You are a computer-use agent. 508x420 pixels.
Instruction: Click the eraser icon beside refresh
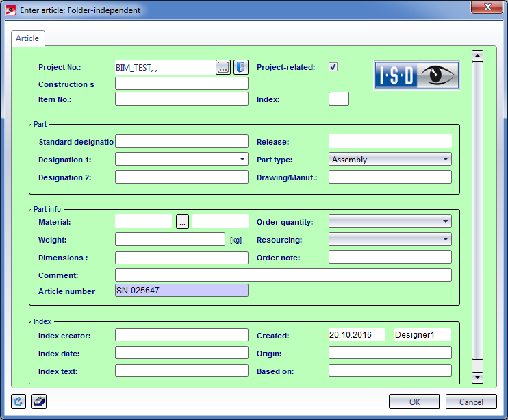(39, 402)
